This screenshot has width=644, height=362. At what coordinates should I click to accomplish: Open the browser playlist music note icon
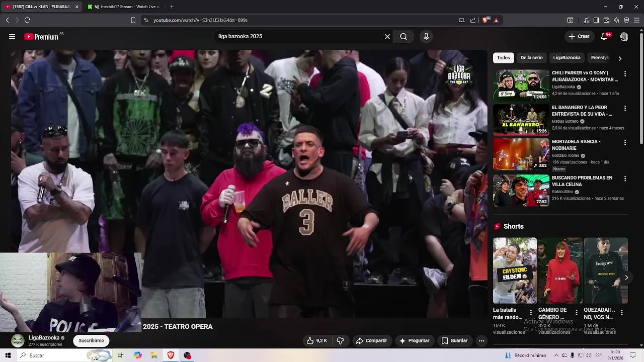586,20
